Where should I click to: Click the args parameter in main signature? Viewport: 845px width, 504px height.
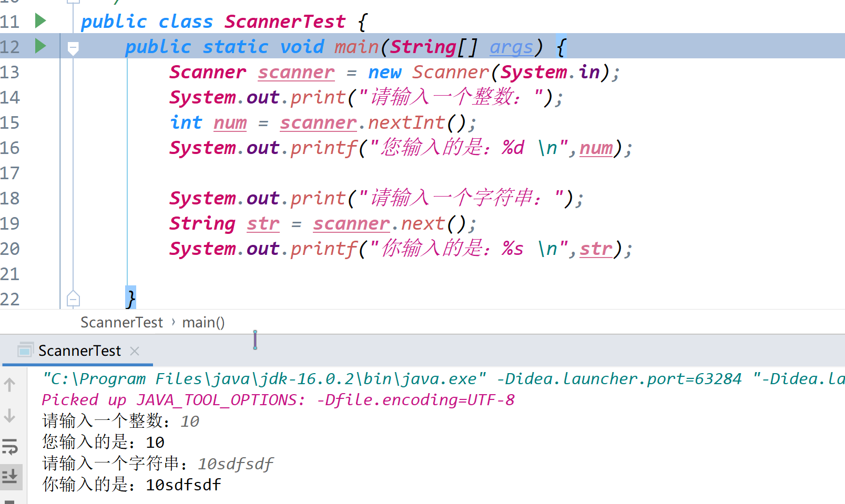(511, 47)
